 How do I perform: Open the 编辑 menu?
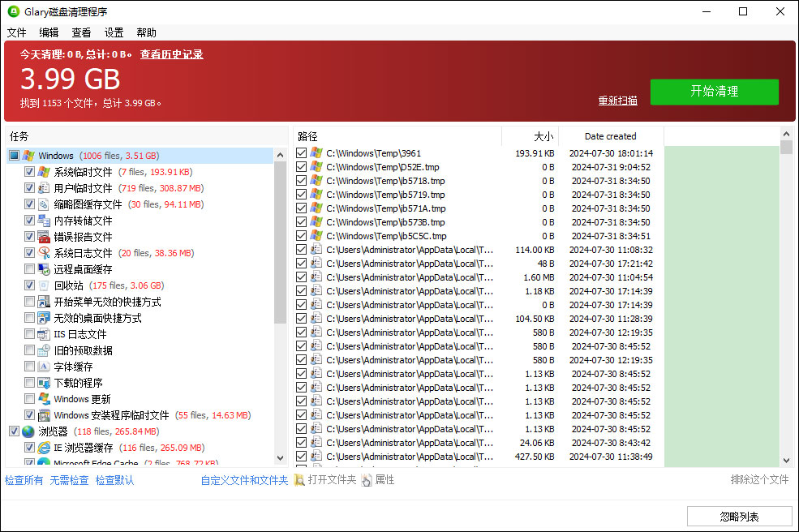tap(49, 32)
